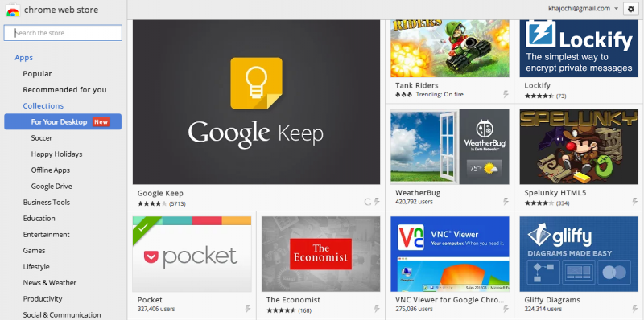Viewport: 644px width, 320px height.
Task: Open the Happy Holidays collection
Action: (x=56, y=154)
